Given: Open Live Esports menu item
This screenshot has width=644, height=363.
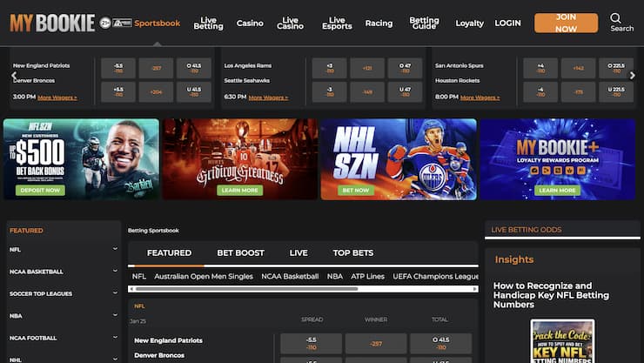Looking at the screenshot, I should pyautogui.click(x=337, y=23).
